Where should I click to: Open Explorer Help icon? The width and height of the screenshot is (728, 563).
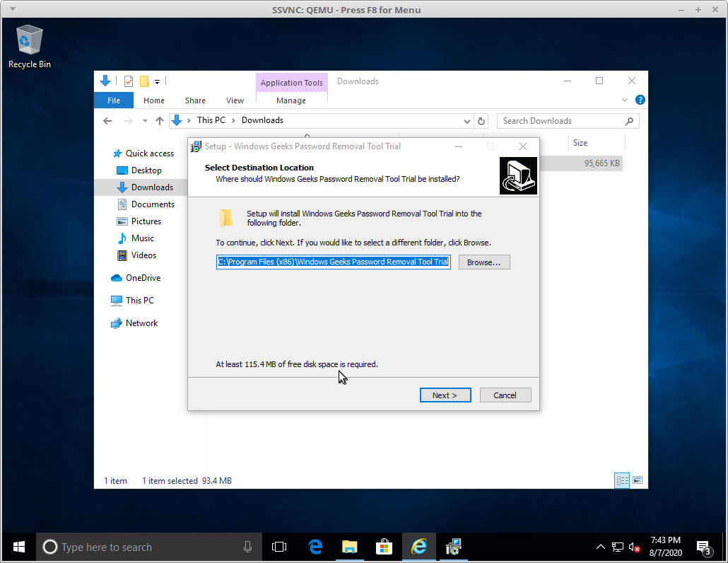[640, 100]
